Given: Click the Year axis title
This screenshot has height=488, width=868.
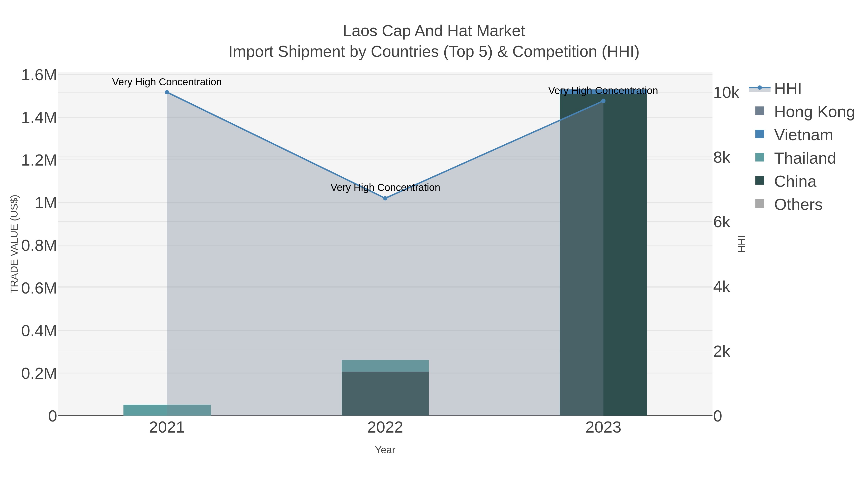Looking at the screenshot, I should pos(385,450).
